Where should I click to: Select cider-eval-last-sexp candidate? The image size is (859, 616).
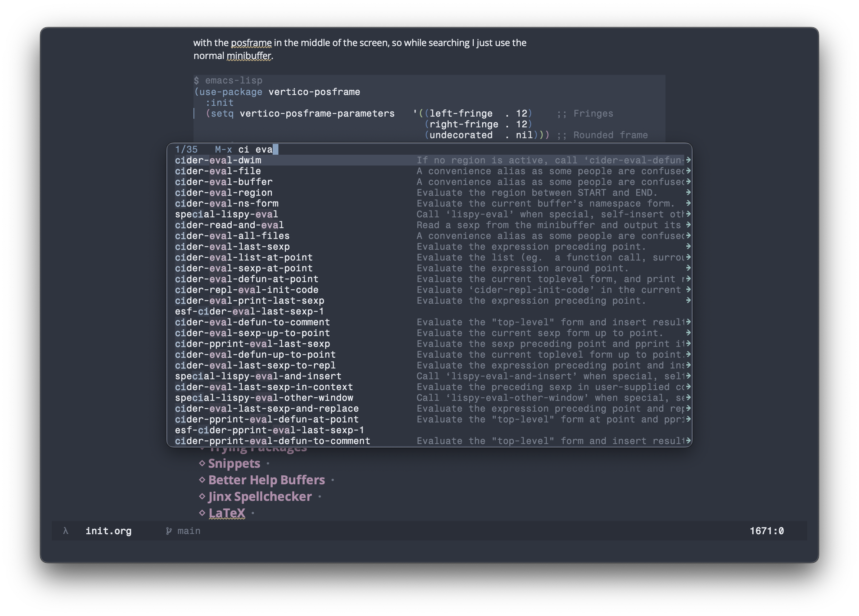(x=429, y=246)
